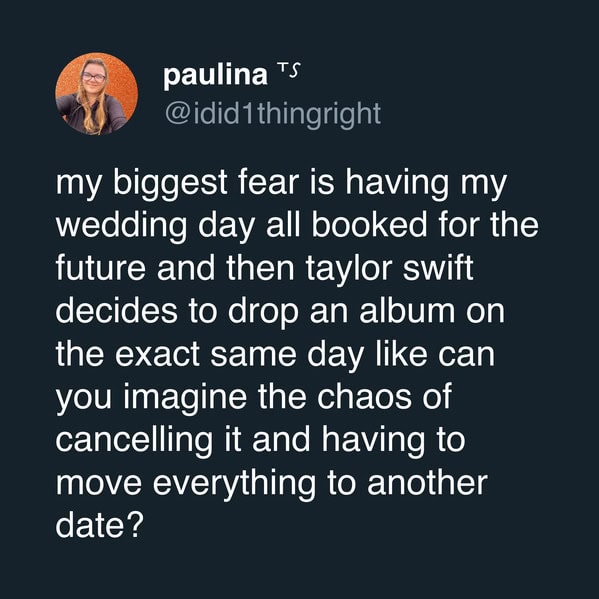Click the word "imagine" in tweet
This screenshot has height=599, width=599.
(185, 398)
